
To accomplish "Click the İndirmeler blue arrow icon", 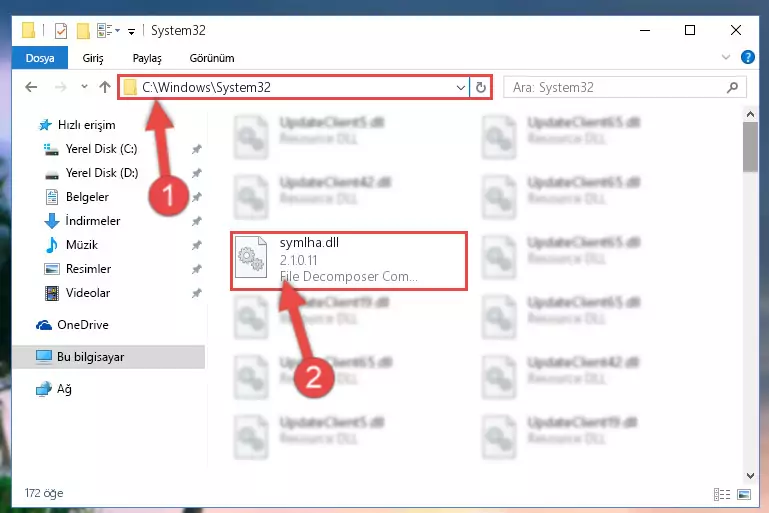I will pyautogui.click(x=51, y=221).
